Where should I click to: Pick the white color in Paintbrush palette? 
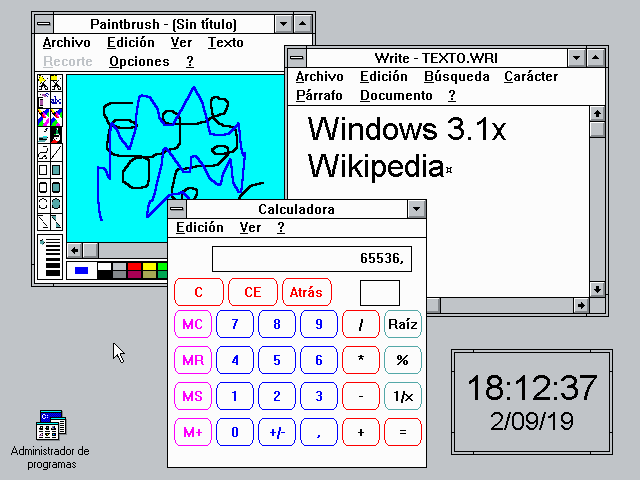(x=104, y=267)
